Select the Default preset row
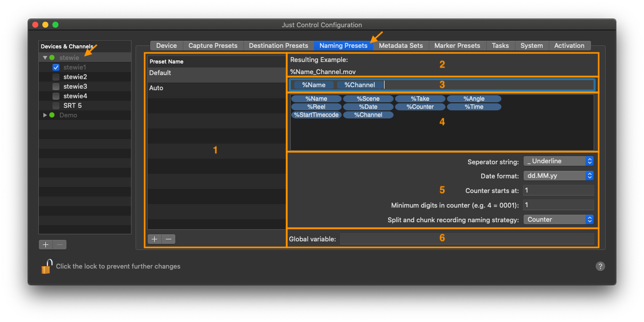This screenshot has height=322, width=644. click(216, 75)
